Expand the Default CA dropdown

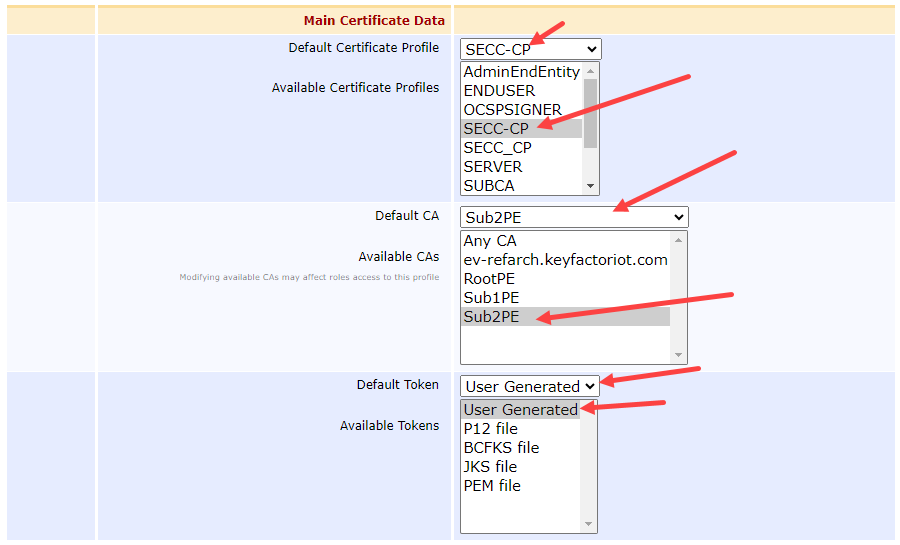pos(573,217)
